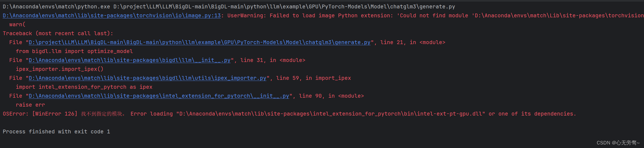Image resolution: width=644 pixels, height=148 pixels.
Task: Click 'from bigdl.llm import optimize_model' line
Action: click(74, 51)
